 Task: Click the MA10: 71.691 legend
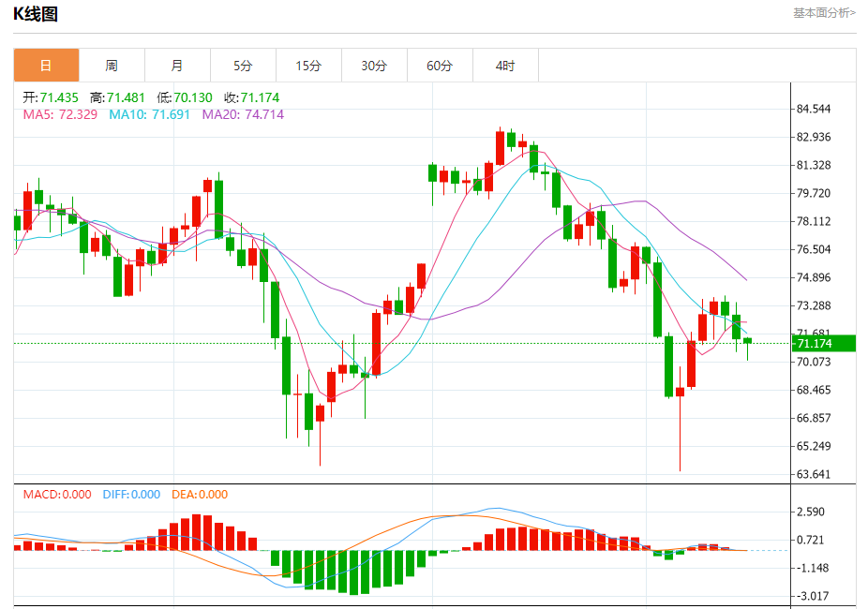point(149,114)
